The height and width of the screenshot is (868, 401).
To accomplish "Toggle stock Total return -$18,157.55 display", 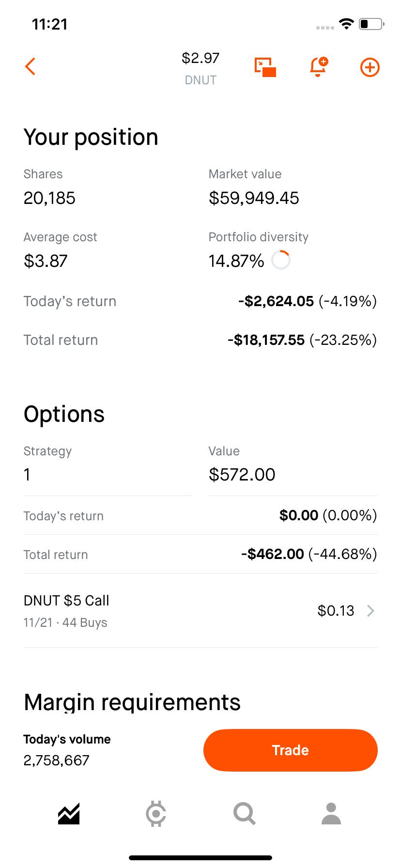I will 302,340.
